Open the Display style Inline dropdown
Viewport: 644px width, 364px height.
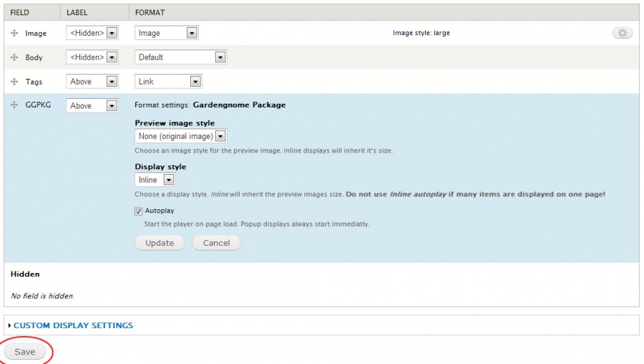pos(155,180)
